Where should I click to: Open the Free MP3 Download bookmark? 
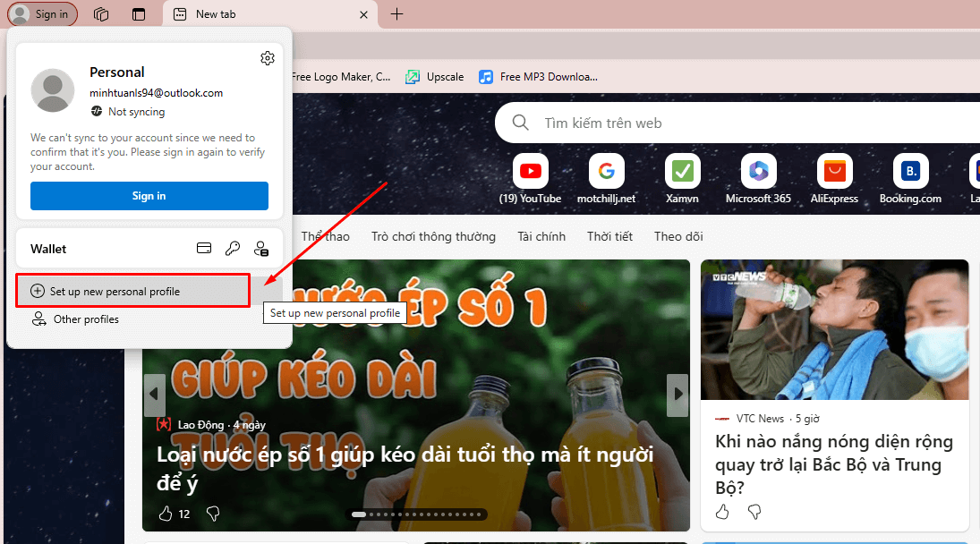click(x=538, y=77)
